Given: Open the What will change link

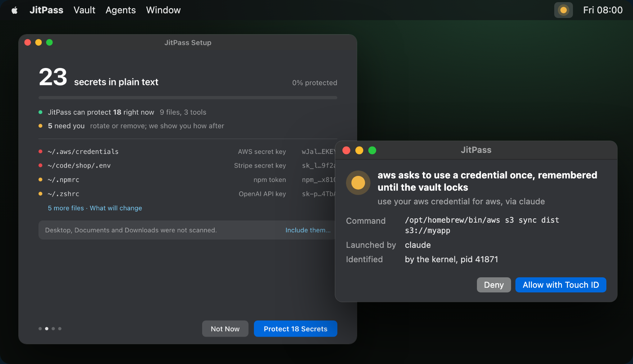Looking at the screenshot, I should (116, 208).
